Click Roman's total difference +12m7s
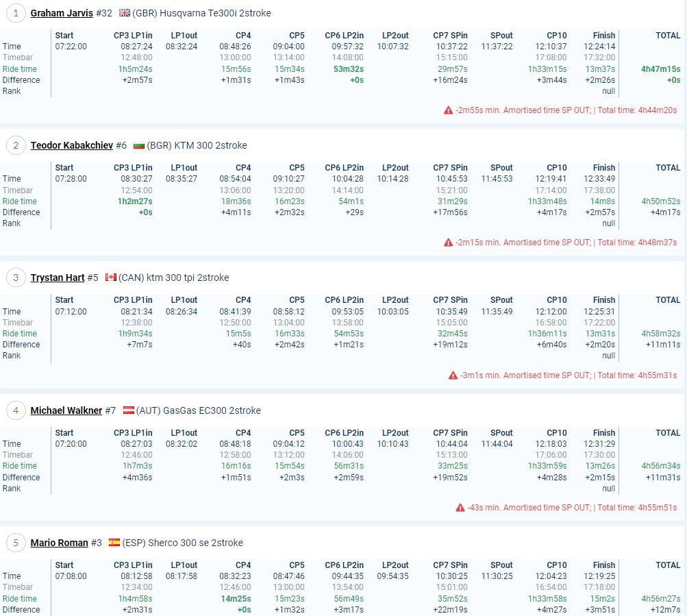Image resolution: width=687 pixels, height=616 pixels. [665, 610]
